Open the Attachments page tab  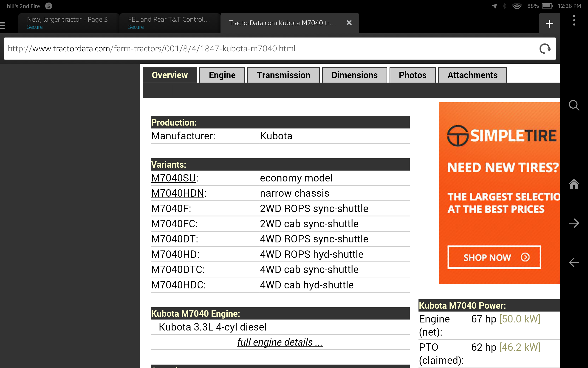(473, 75)
